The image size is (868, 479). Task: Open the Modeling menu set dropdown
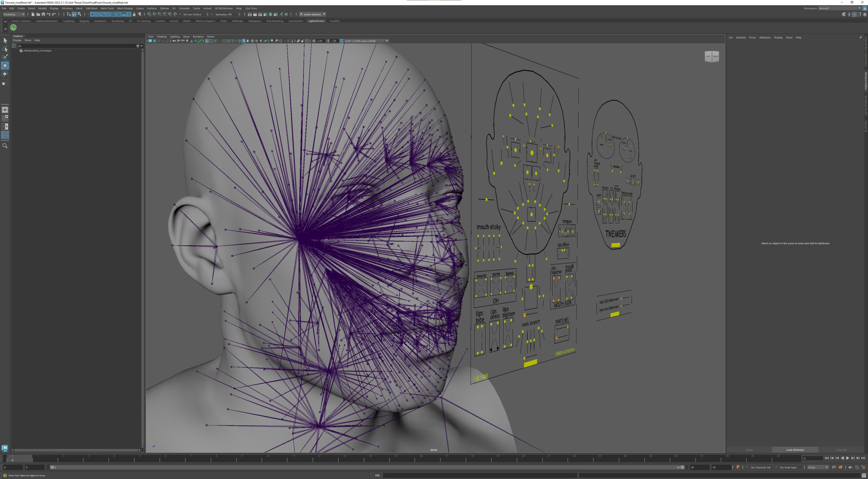(14, 14)
